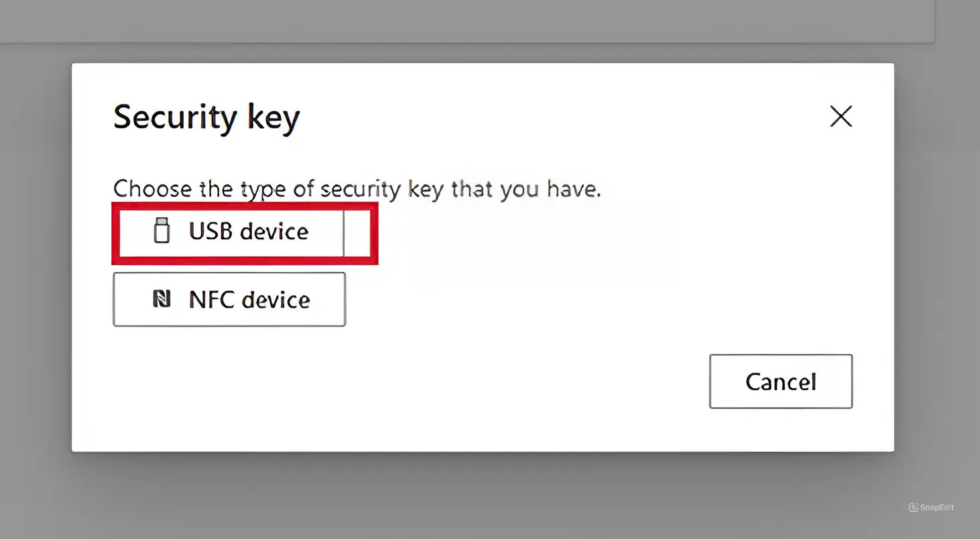This screenshot has height=539, width=980.
Task: Click the SnapEdit text in the corner
Action: point(937,507)
